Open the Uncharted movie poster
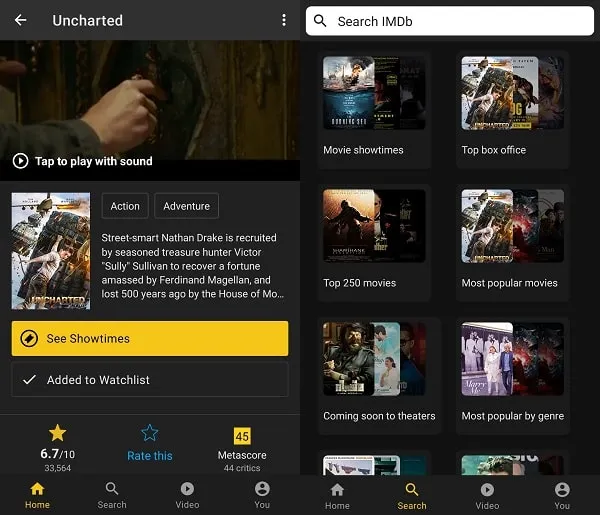The height and width of the screenshot is (515, 600). [51, 251]
